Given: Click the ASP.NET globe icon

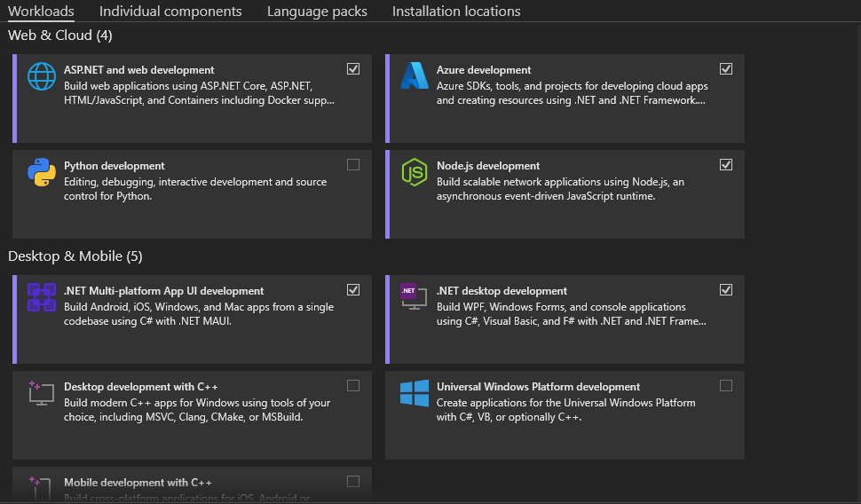Looking at the screenshot, I should click(x=42, y=76).
